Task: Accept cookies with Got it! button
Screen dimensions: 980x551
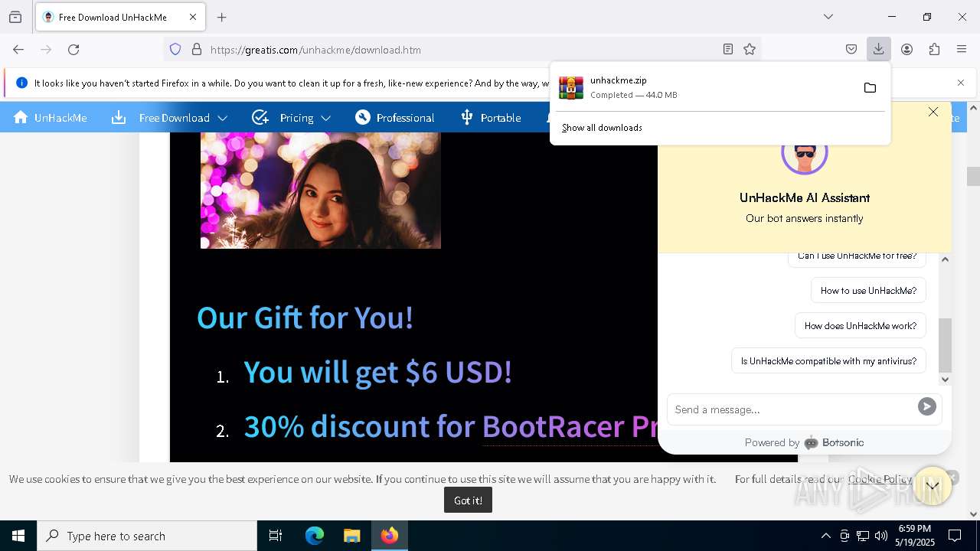Action: click(468, 500)
